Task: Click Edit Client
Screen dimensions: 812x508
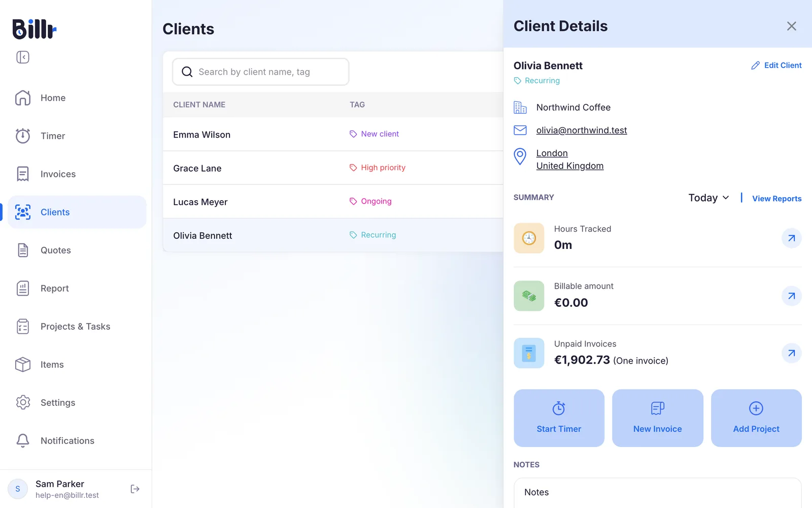Action: 776,65
